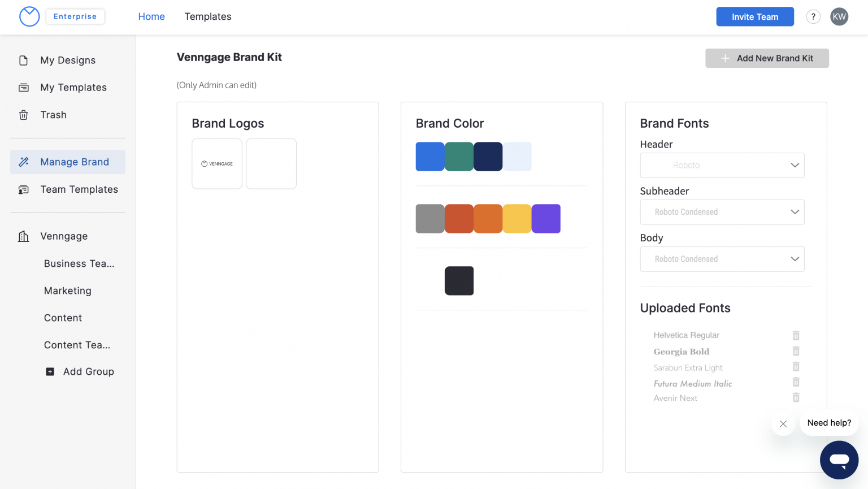Open the chat support bubble icon
The image size is (868, 489).
coord(839,460)
